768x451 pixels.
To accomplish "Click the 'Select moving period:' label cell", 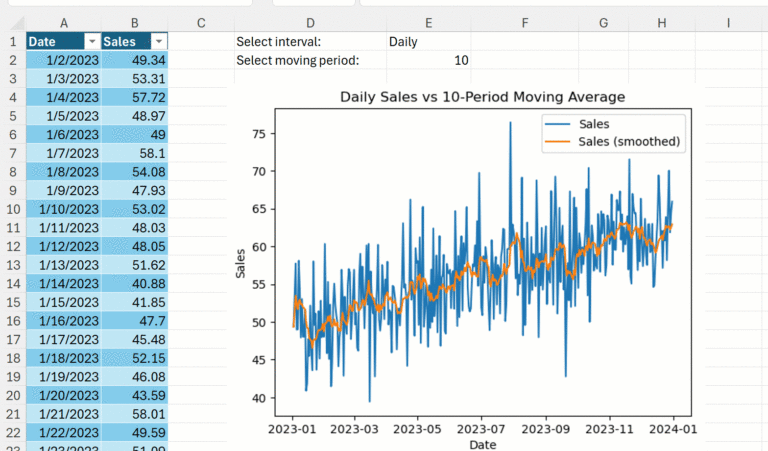I will coord(297,60).
